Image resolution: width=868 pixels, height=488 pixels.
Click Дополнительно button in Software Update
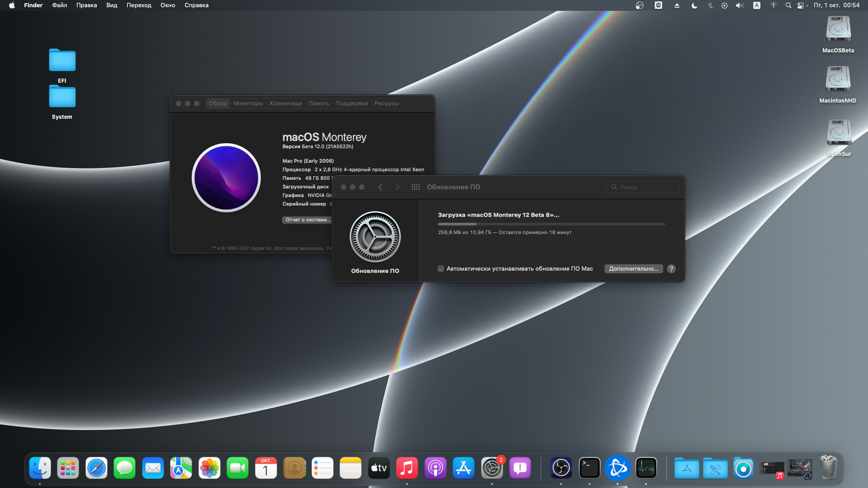[x=633, y=269]
